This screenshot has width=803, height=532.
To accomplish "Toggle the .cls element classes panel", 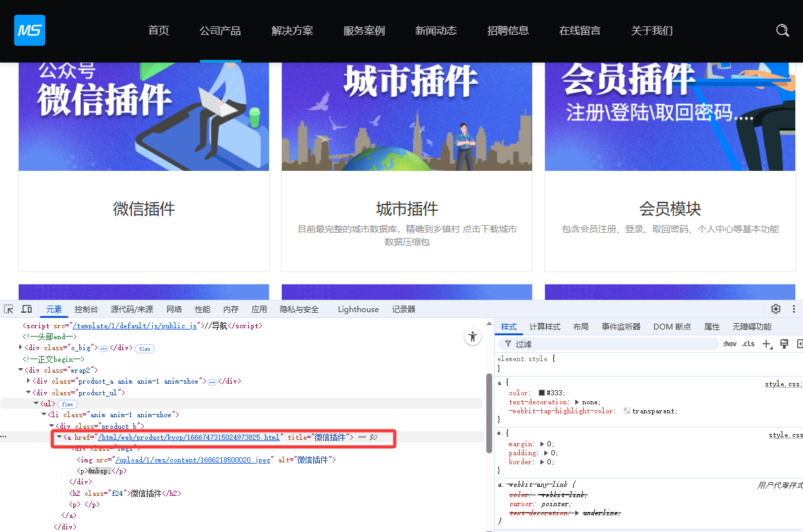I will tap(748, 344).
